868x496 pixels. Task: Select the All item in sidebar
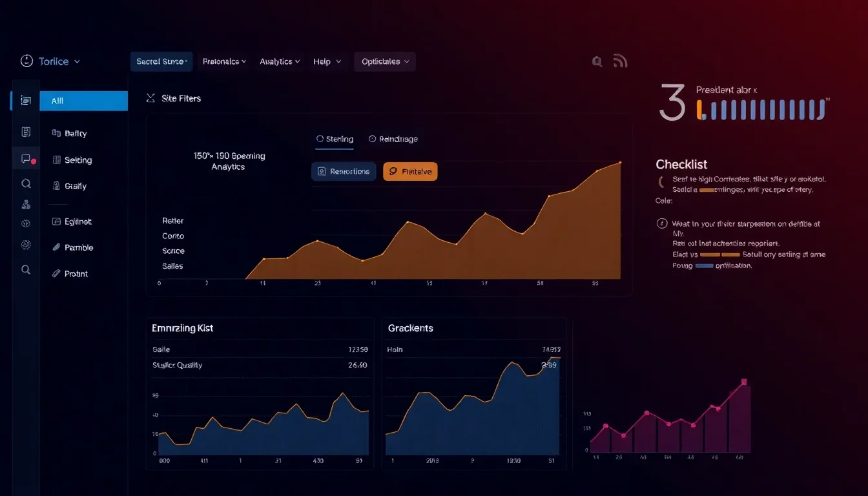click(x=83, y=101)
